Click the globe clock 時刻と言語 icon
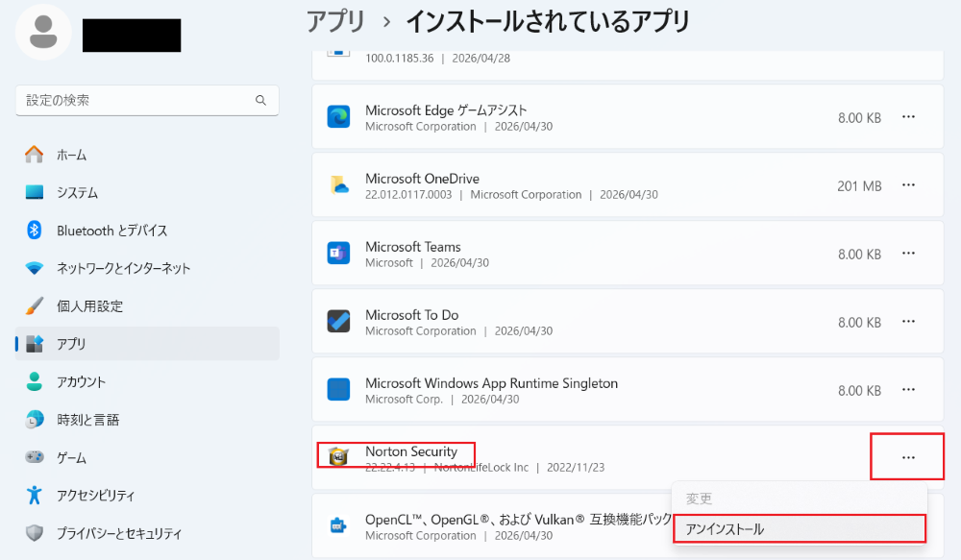The image size is (961, 560). pos(35,420)
